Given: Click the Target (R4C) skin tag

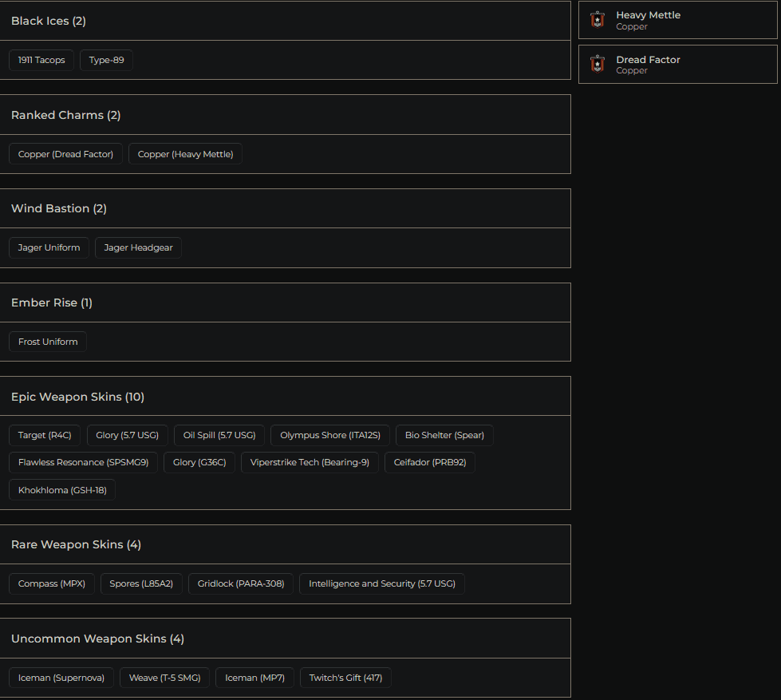Looking at the screenshot, I should pyautogui.click(x=45, y=435).
